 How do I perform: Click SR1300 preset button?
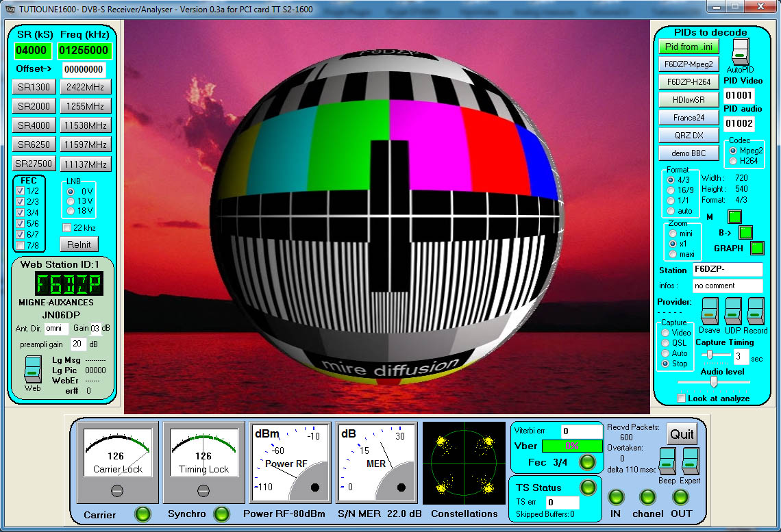click(34, 87)
